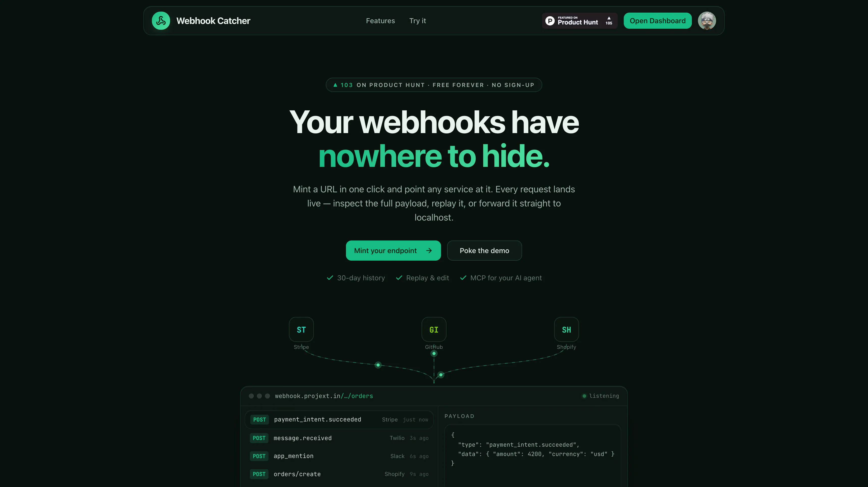Click the green triangle by 103

click(335, 85)
